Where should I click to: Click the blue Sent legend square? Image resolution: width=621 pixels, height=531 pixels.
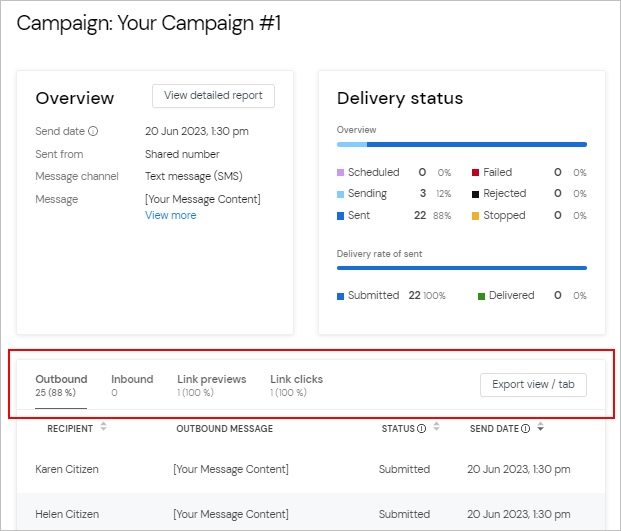tap(340, 216)
